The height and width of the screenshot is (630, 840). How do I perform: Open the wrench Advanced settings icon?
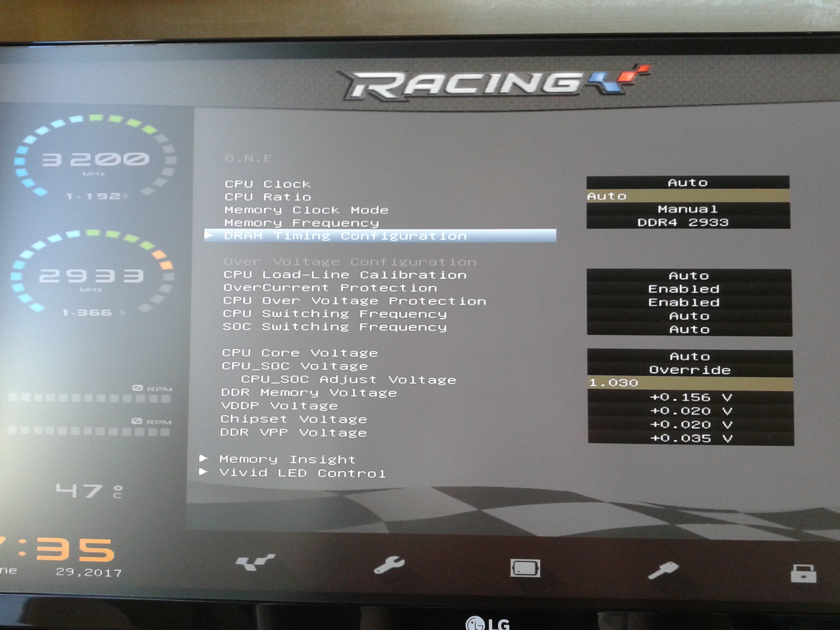[389, 565]
